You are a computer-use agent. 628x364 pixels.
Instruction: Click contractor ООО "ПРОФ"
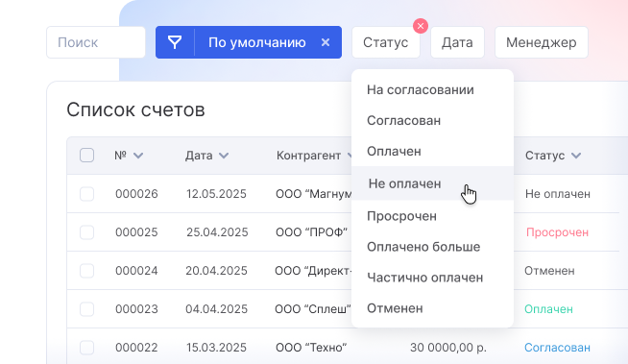(311, 232)
